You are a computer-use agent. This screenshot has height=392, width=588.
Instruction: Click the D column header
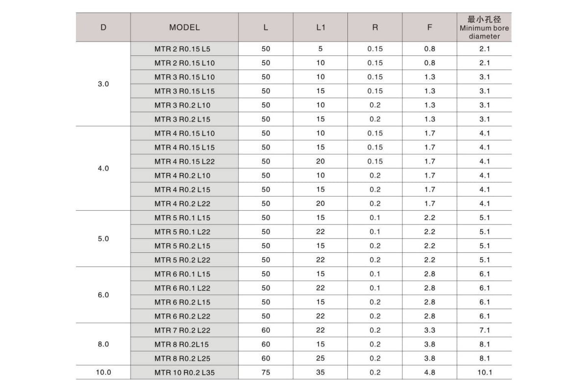(103, 27)
